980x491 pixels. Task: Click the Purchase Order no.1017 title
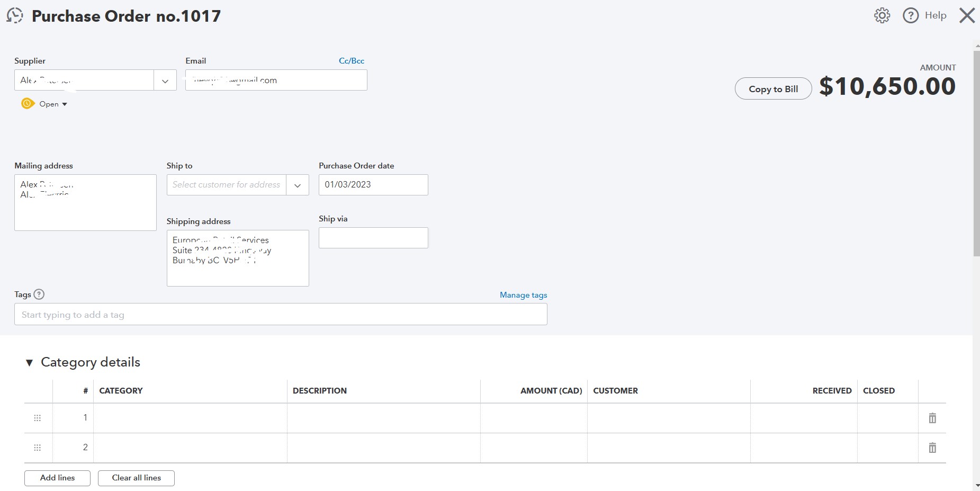tap(127, 16)
